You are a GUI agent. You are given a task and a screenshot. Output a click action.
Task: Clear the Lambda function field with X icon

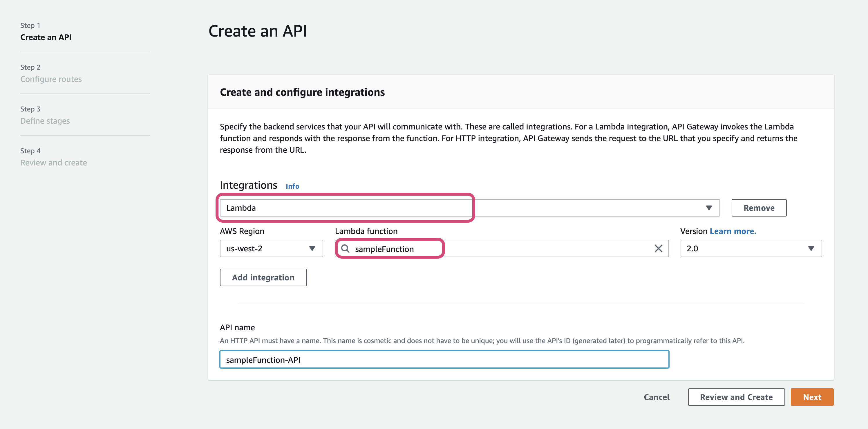[658, 249]
